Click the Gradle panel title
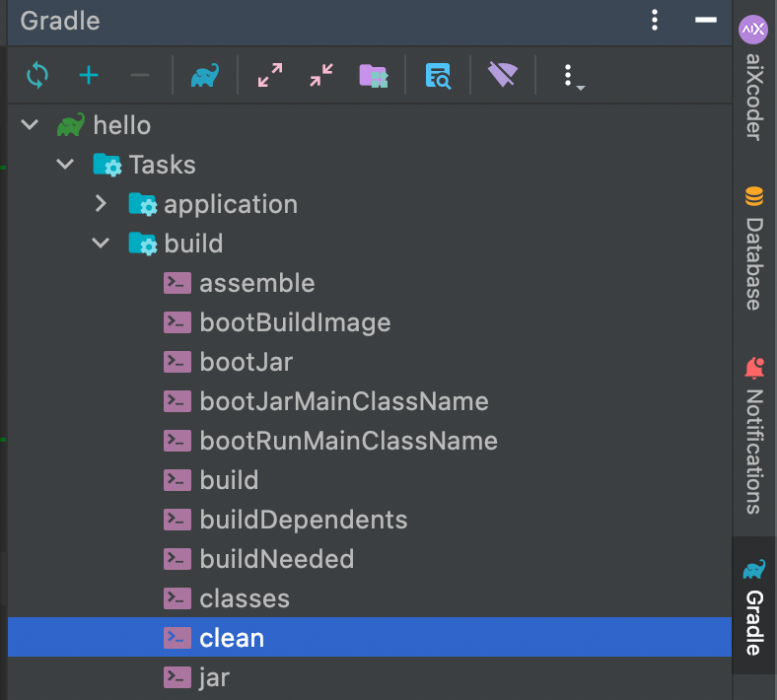Image resolution: width=777 pixels, height=700 pixels. coord(60,21)
